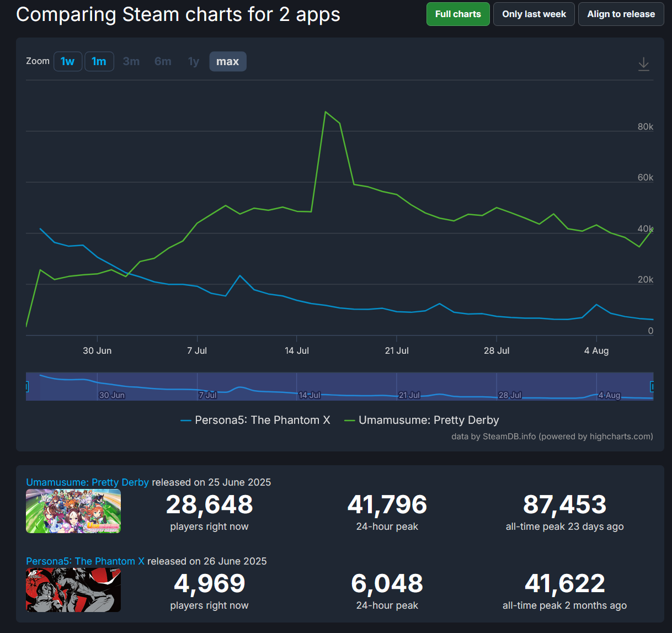Set zoom range to max

pos(228,61)
